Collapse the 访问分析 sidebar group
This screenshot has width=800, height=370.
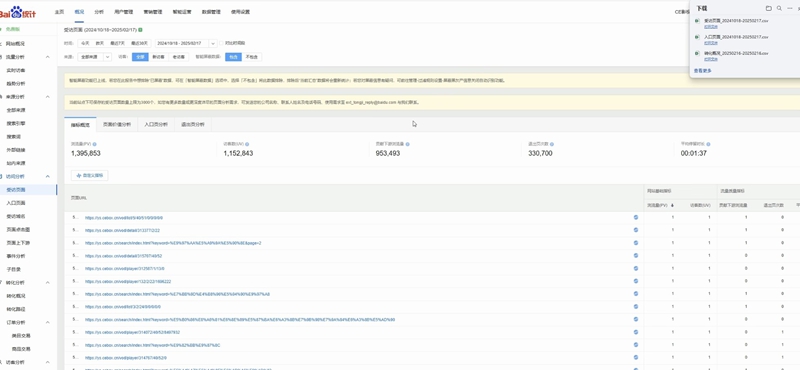pyautogui.click(x=48, y=177)
